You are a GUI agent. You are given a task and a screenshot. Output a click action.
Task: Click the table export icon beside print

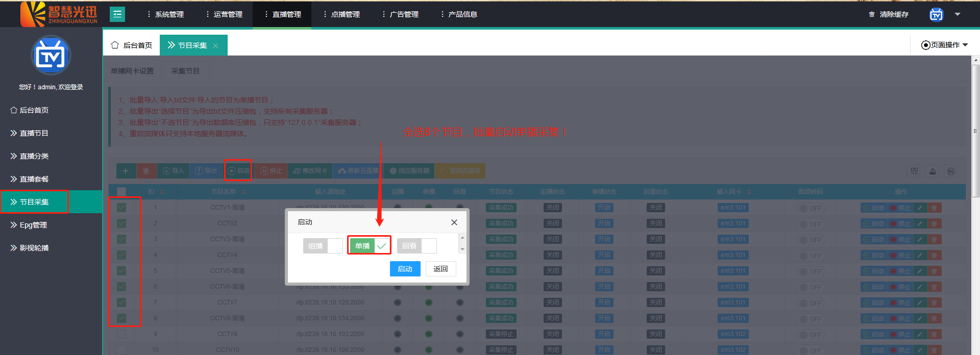933,171
